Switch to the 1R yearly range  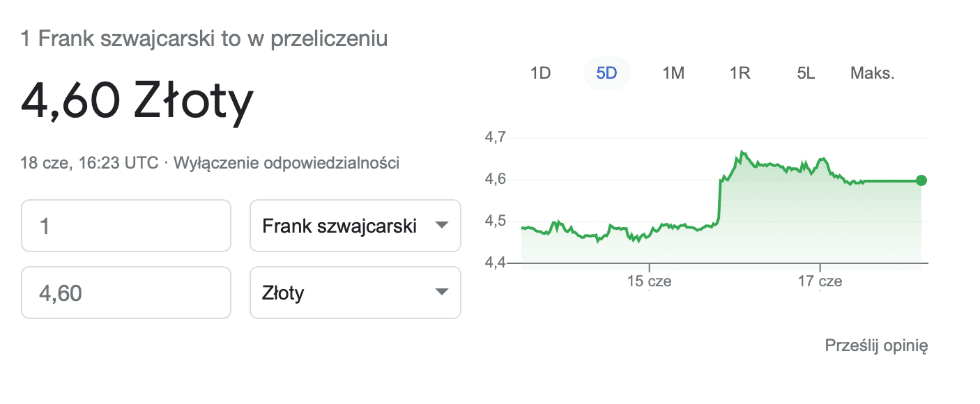[x=740, y=73]
